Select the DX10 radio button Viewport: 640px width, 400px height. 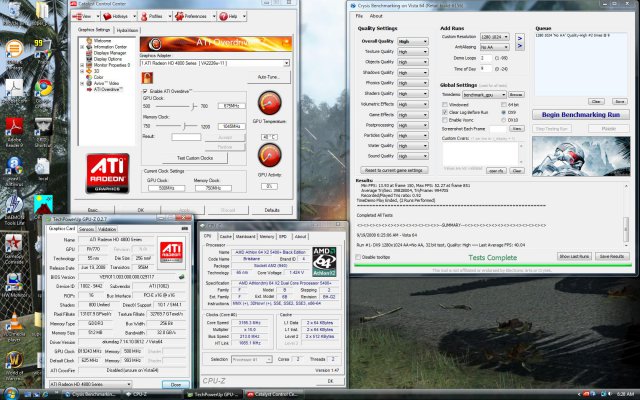504,120
